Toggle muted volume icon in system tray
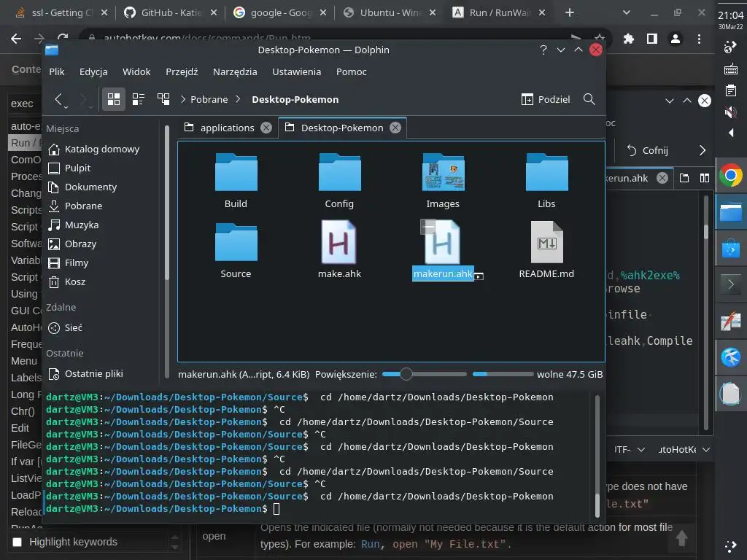Screen dimensions: 747x560 [x=730, y=112]
